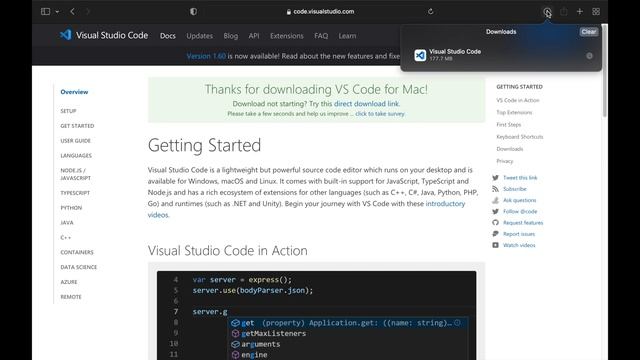Jump to Keyboard Shortcuts section
This screenshot has height=360, width=640.
click(x=520, y=137)
